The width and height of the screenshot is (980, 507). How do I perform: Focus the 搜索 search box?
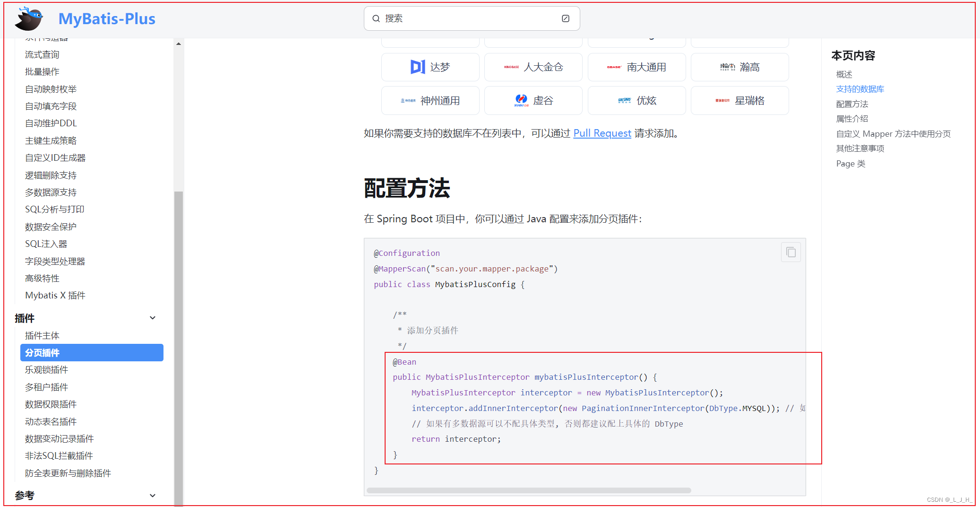click(472, 18)
